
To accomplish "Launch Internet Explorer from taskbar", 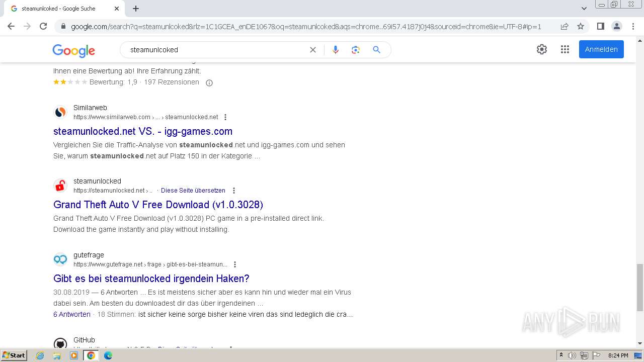I will click(40, 355).
